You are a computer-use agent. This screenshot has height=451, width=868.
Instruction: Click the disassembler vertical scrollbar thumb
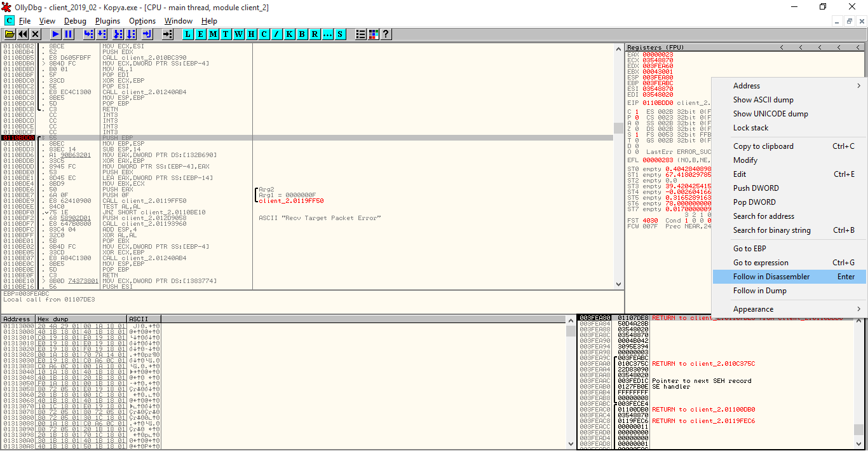[618, 128]
